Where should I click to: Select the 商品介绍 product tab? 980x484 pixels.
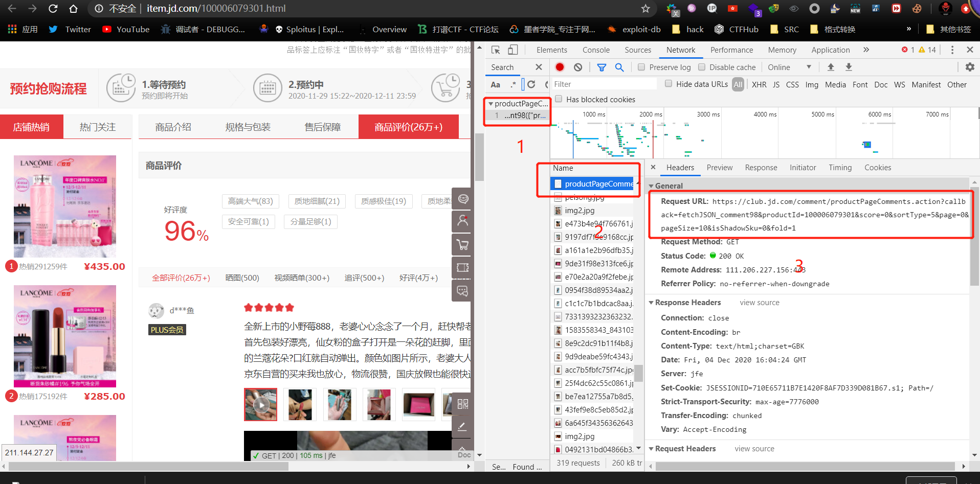coord(173,127)
